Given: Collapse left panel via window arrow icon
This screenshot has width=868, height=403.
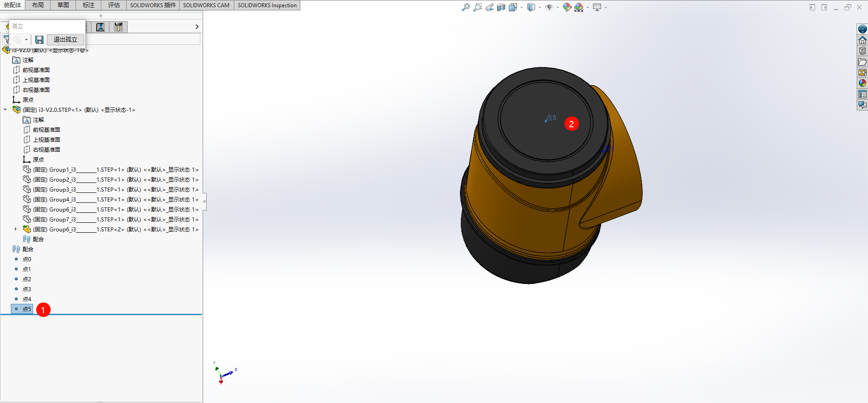Looking at the screenshot, I should click(812, 7).
